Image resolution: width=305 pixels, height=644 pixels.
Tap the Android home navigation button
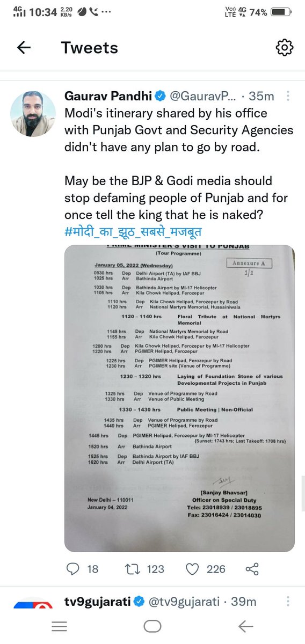[152, 626]
